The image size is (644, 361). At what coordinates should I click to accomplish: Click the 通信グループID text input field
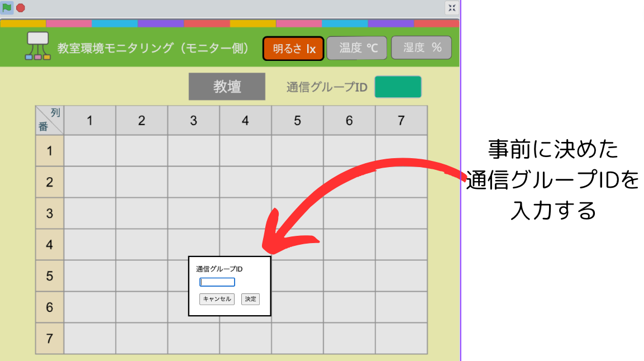(x=217, y=282)
